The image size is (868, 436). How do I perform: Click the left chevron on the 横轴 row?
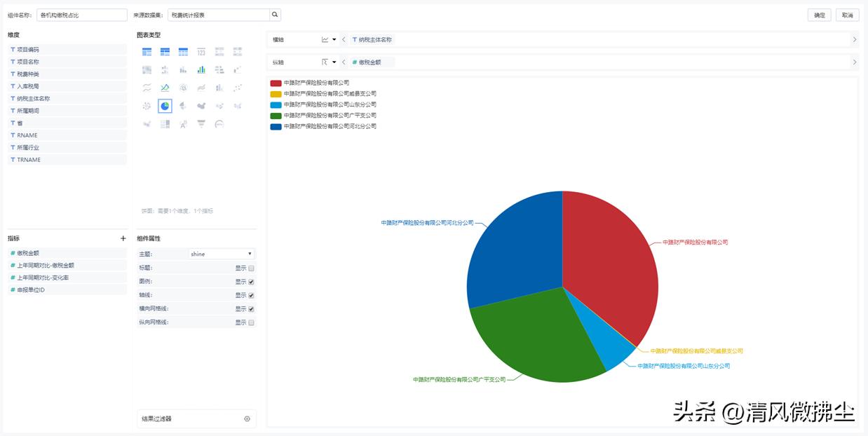click(344, 40)
